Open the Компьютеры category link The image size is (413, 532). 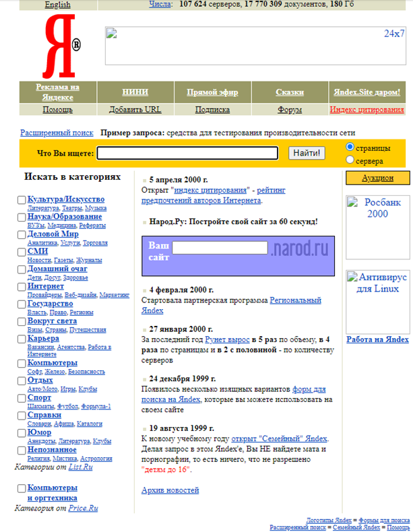click(53, 363)
